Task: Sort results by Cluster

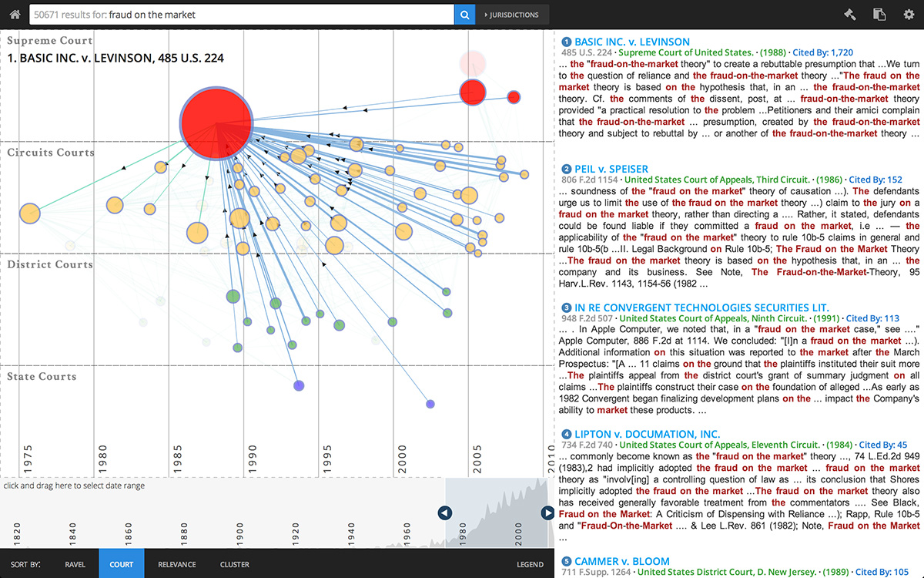Action: [234, 564]
